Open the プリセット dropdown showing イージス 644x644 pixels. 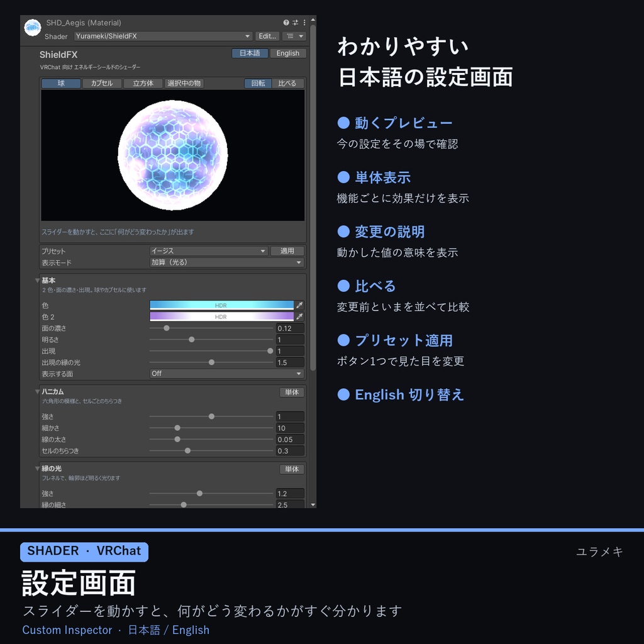[209, 251]
